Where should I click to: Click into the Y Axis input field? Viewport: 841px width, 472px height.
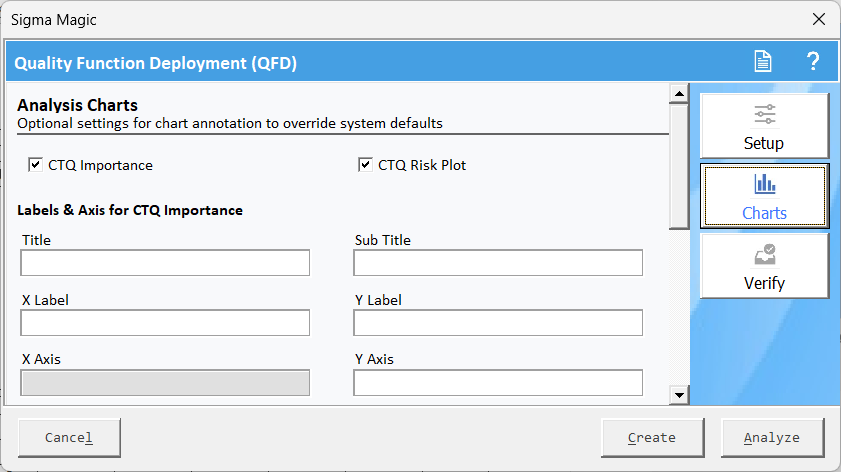[x=498, y=383]
